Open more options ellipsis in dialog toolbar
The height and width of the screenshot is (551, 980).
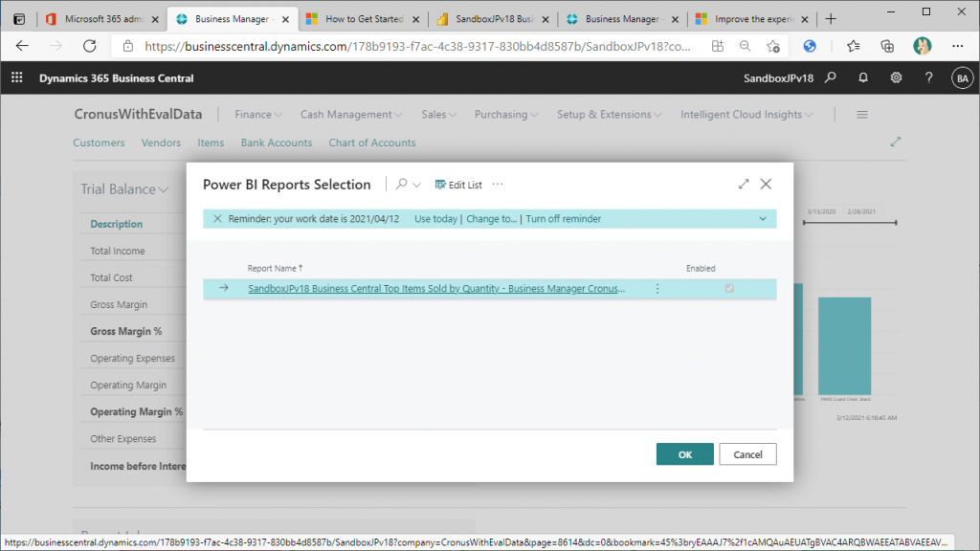coord(497,185)
